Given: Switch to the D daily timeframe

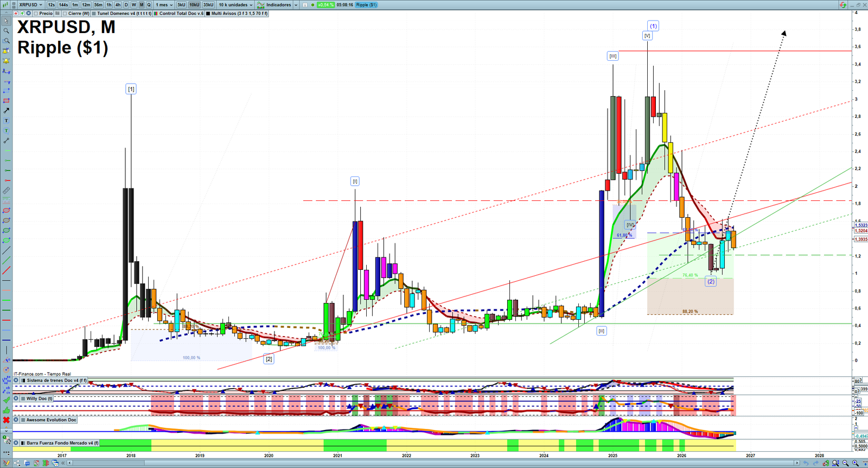Looking at the screenshot, I should (126, 5).
